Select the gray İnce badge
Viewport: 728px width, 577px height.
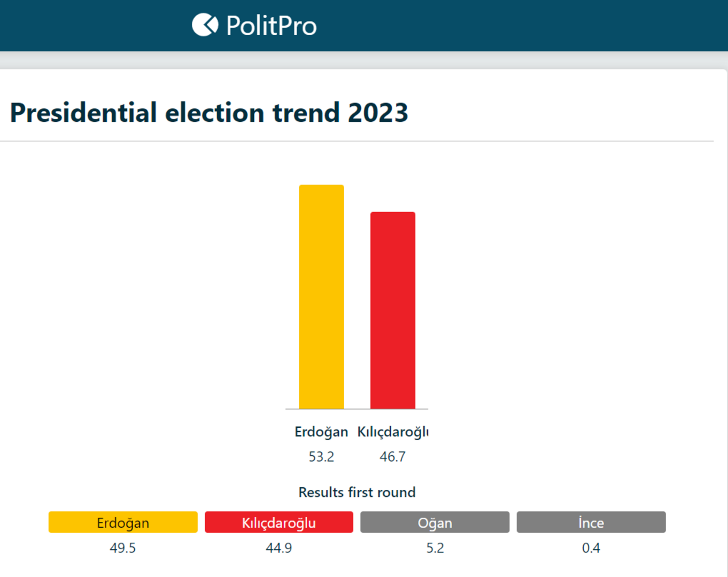(591, 523)
